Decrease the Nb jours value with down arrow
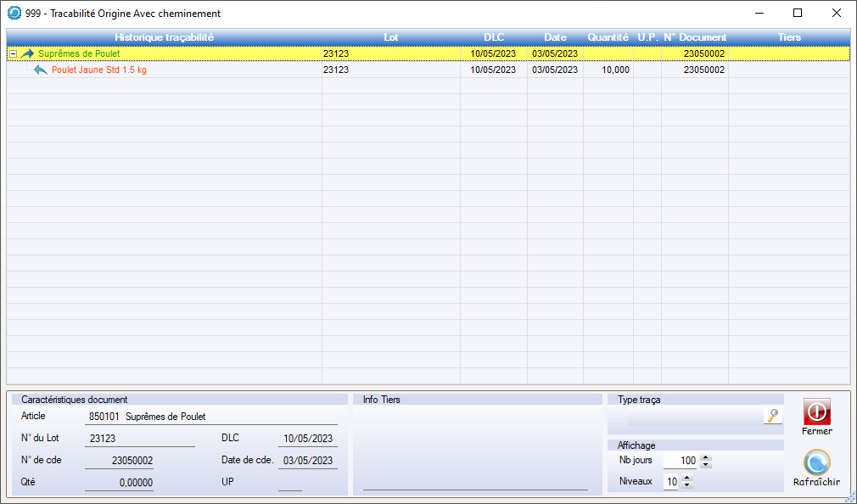Image resolution: width=857 pixels, height=504 pixels. [x=706, y=465]
